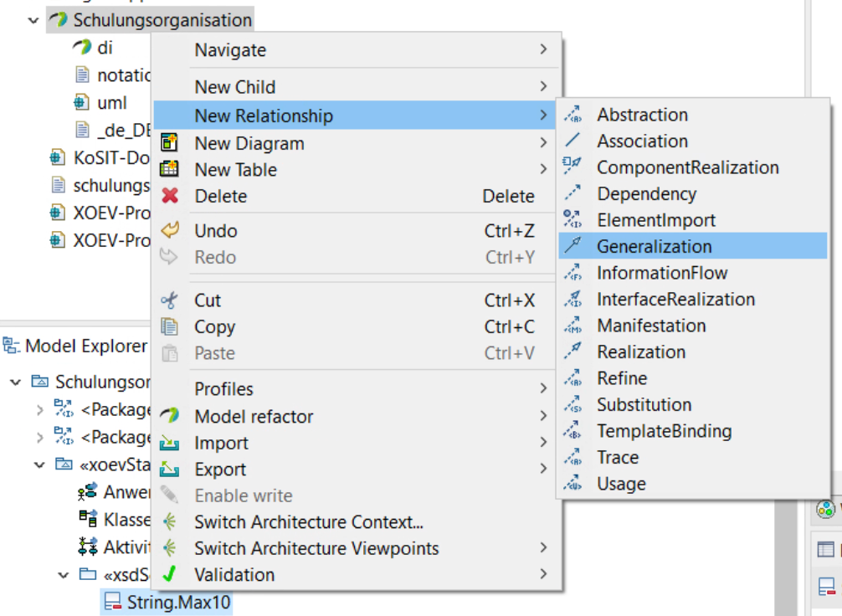This screenshot has width=842, height=616.
Task: Choose New Table from context menu
Action: tap(355, 169)
